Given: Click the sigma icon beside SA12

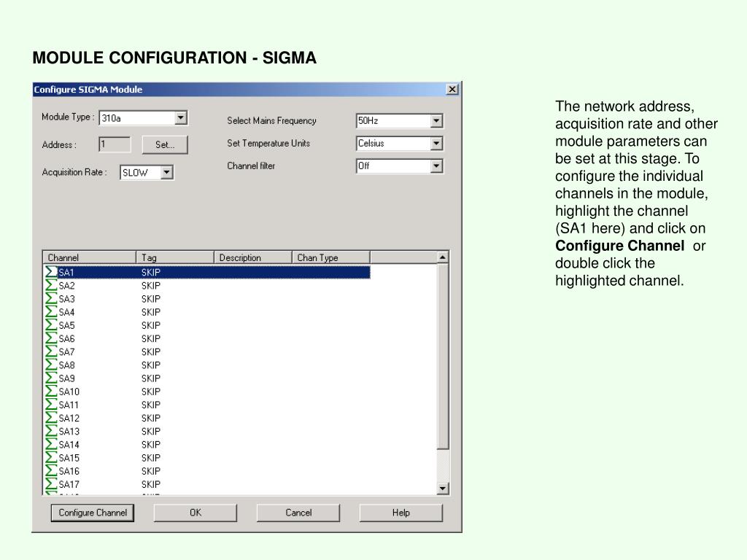Looking at the screenshot, I should (x=51, y=418).
